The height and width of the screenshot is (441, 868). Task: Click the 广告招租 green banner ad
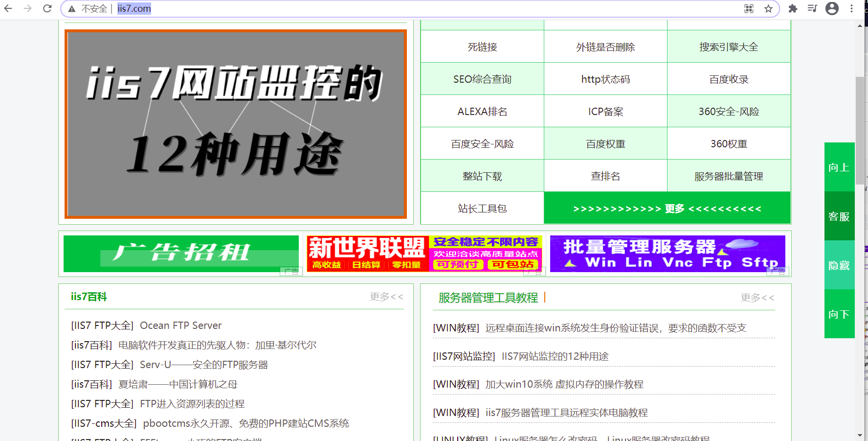(181, 254)
